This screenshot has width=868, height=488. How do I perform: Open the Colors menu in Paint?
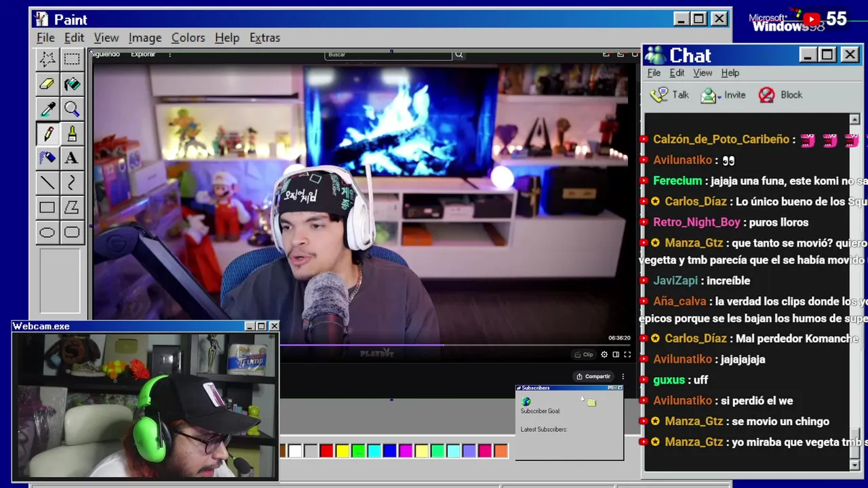click(x=188, y=38)
